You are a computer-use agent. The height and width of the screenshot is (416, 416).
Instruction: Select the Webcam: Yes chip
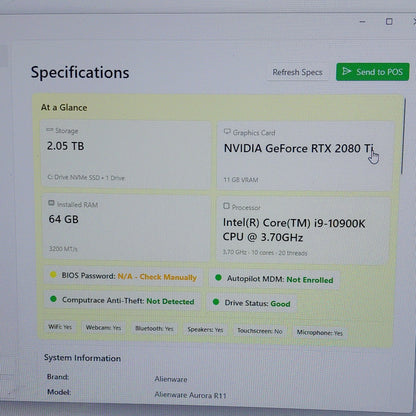tap(103, 328)
